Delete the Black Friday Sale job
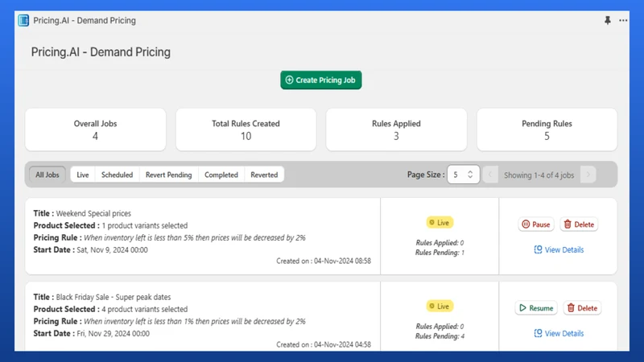644x362 pixels. (582, 308)
